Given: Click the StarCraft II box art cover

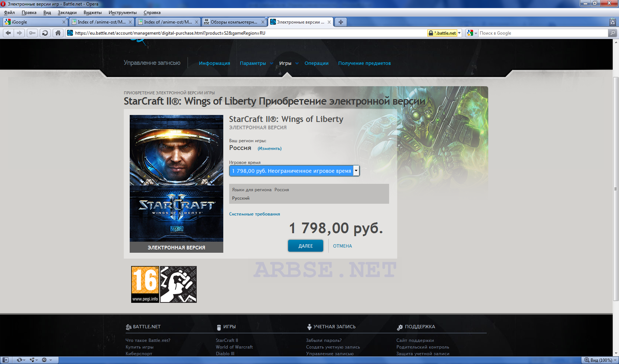Looking at the screenshot, I should click(x=176, y=178).
